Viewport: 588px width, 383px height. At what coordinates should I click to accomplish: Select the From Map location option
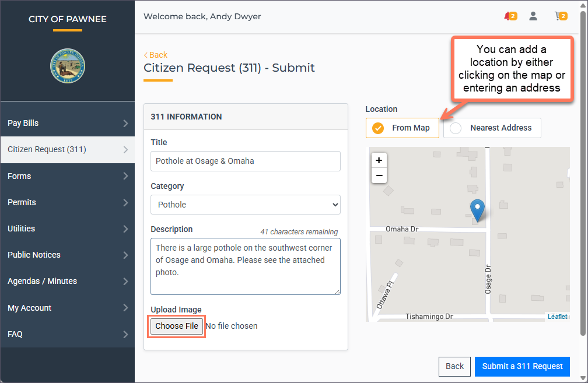(x=402, y=128)
